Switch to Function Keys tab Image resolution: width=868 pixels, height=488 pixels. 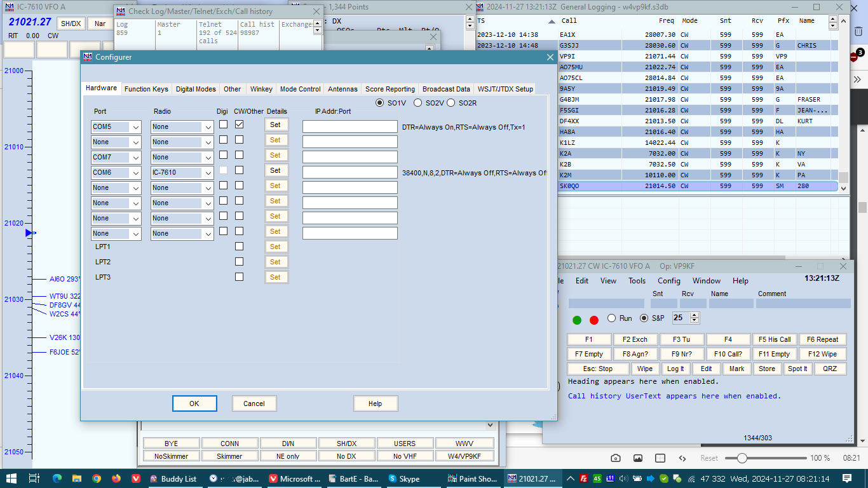tap(146, 89)
